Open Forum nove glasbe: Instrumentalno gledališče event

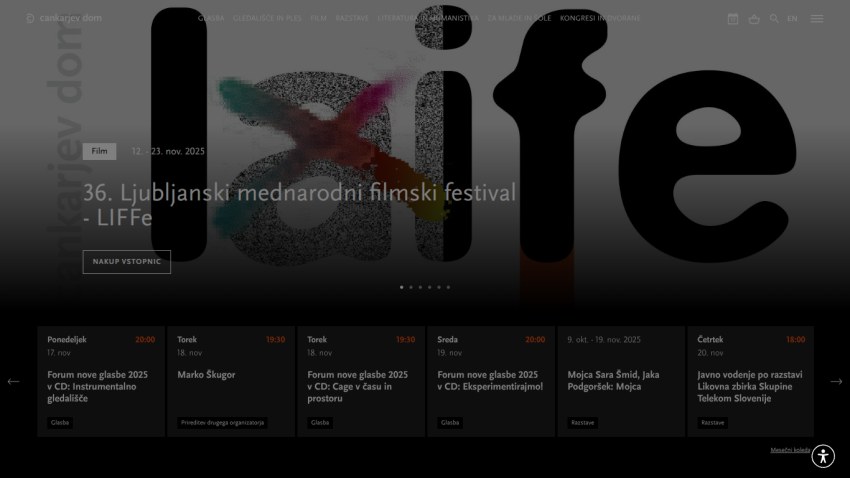point(98,386)
